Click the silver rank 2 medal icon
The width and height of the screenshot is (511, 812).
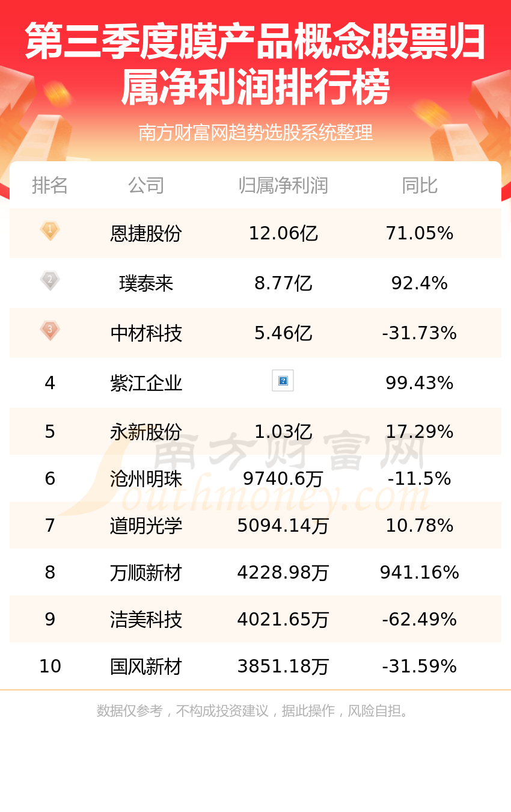coord(50,281)
